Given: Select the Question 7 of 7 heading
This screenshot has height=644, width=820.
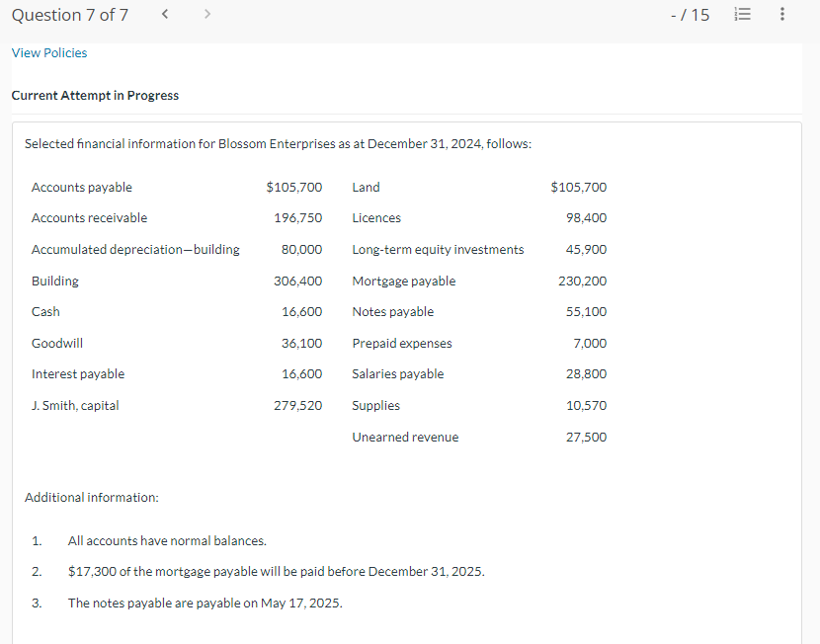Looking at the screenshot, I should click(x=69, y=15).
